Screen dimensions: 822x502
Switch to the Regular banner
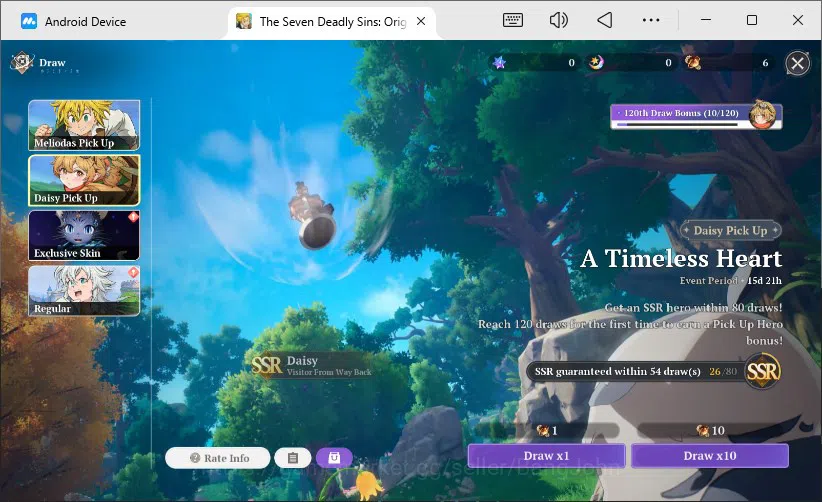[84, 291]
